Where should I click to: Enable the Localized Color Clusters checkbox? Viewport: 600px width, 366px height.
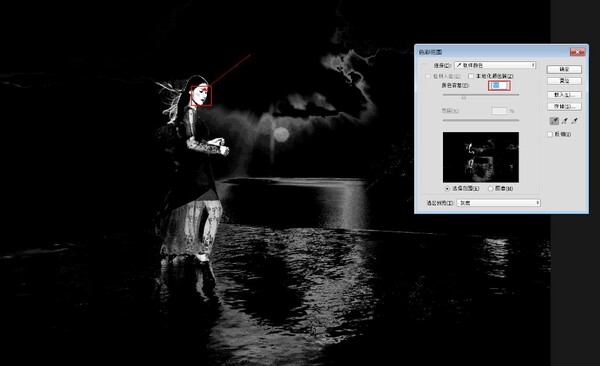471,76
